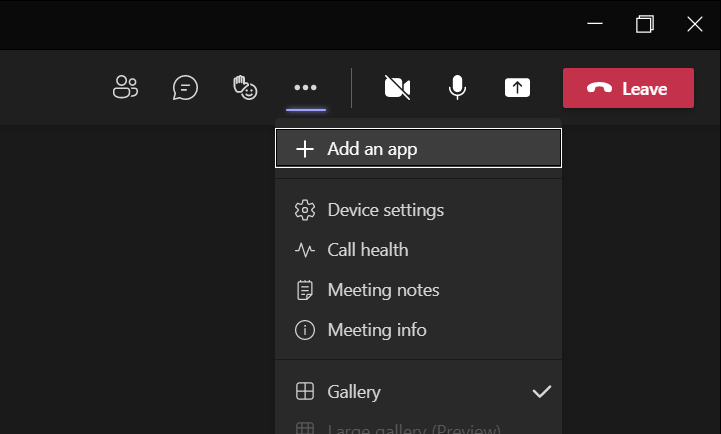Open the participants panel icon
Image resolution: width=721 pixels, height=434 pixels.
tap(125, 88)
